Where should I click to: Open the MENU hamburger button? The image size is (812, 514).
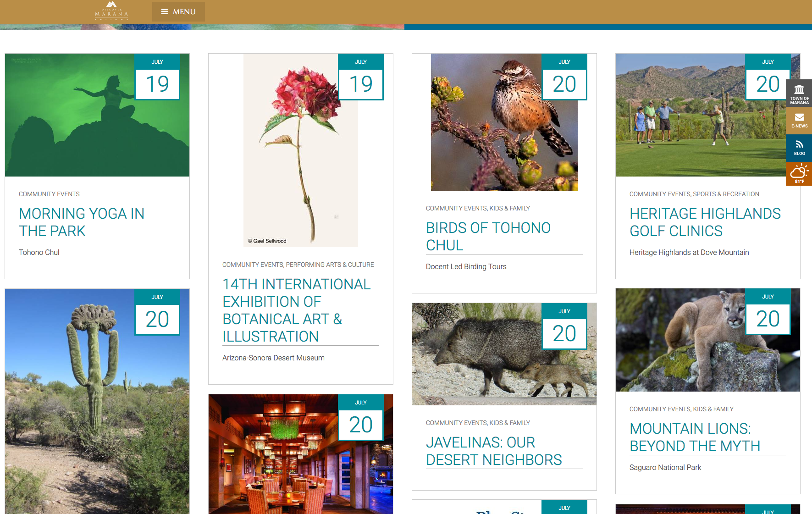coord(178,12)
